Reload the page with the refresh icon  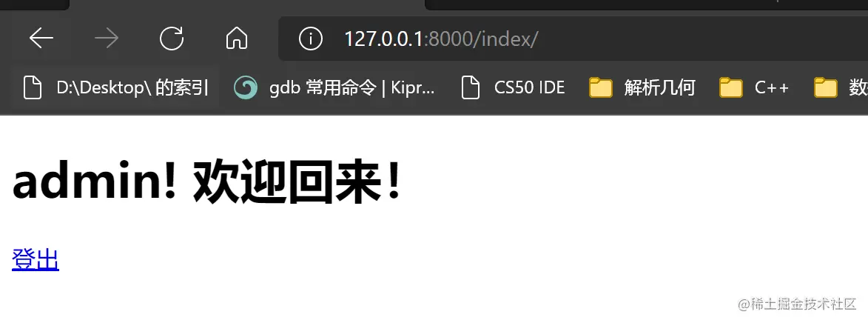(172, 39)
